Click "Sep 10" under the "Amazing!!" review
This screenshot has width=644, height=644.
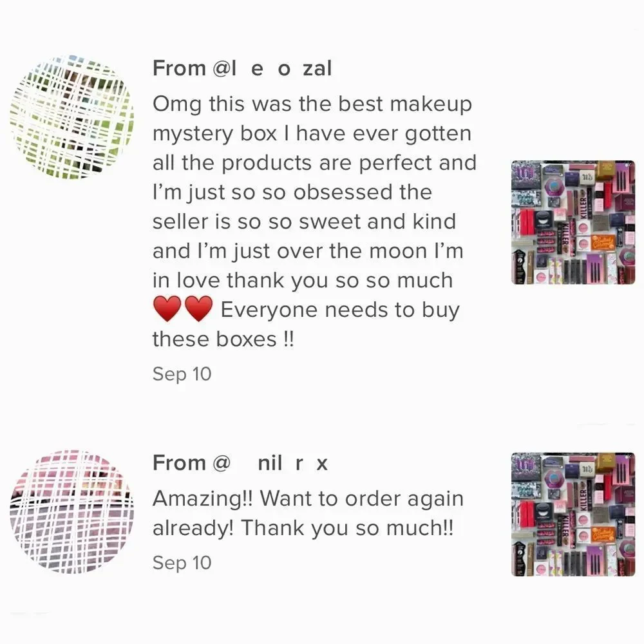click(x=182, y=562)
